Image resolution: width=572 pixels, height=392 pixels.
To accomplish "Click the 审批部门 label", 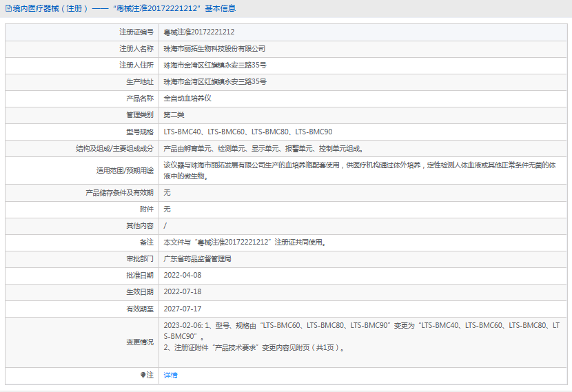I will [x=140, y=259].
